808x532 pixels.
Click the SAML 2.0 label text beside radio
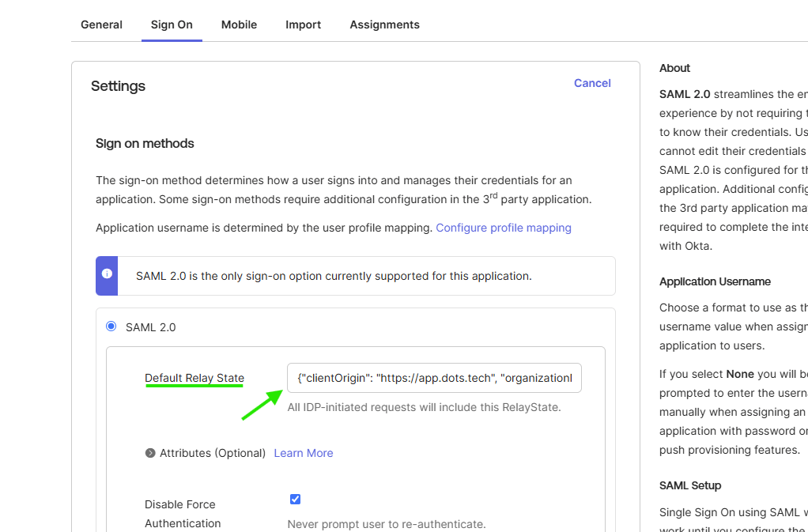click(x=150, y=327)
